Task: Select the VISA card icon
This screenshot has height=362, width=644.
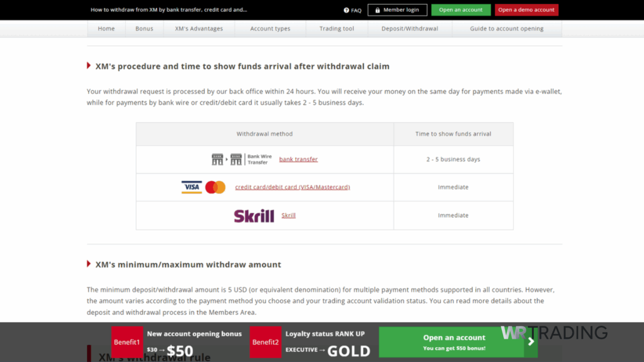Action: point(192,186)
